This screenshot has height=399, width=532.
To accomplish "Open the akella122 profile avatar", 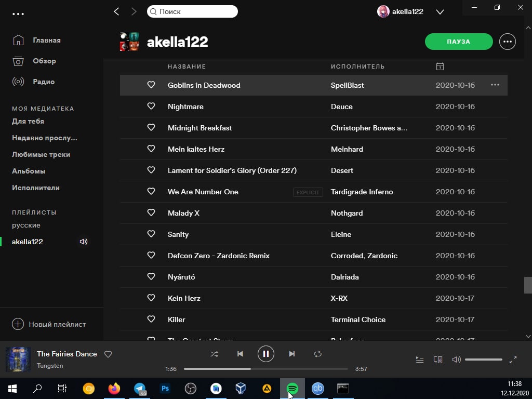I will click(383, 11).
